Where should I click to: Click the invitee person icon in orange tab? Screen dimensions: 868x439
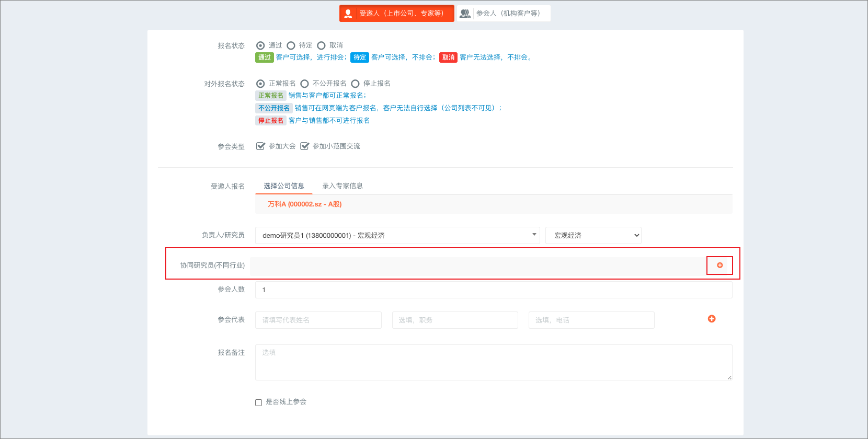348,14
